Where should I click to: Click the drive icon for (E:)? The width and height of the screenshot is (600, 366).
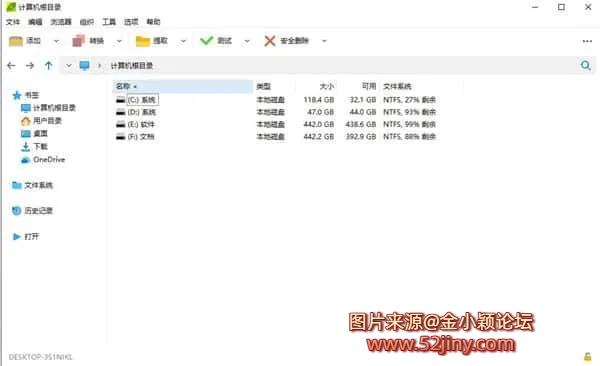[121, 124]
